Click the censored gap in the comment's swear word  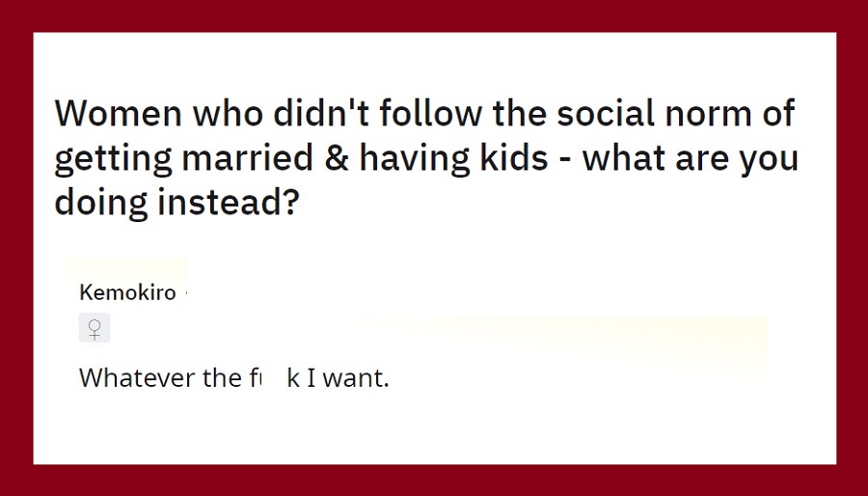coord(274,378)
